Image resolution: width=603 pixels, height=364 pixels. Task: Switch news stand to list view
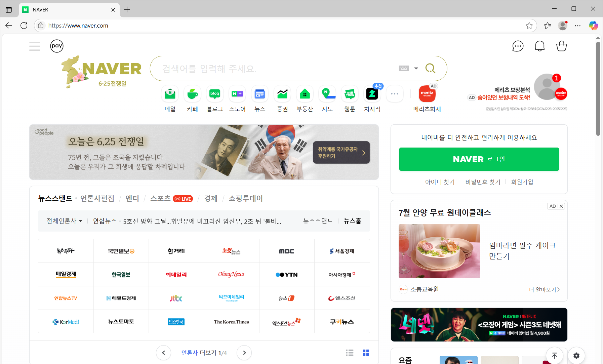tap(350, 353)
